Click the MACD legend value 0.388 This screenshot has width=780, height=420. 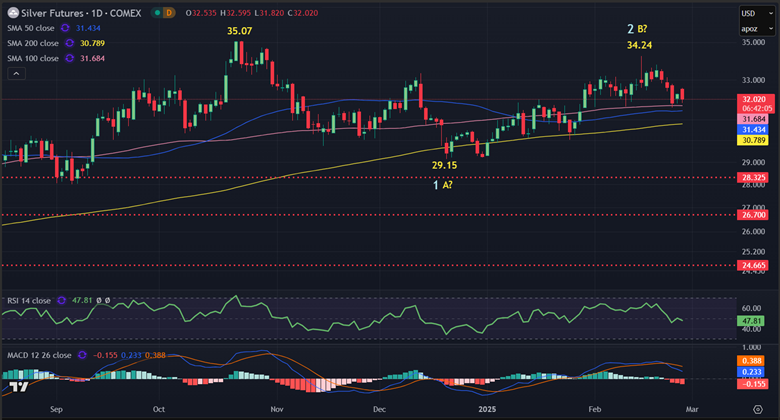[x=155, y=355]
